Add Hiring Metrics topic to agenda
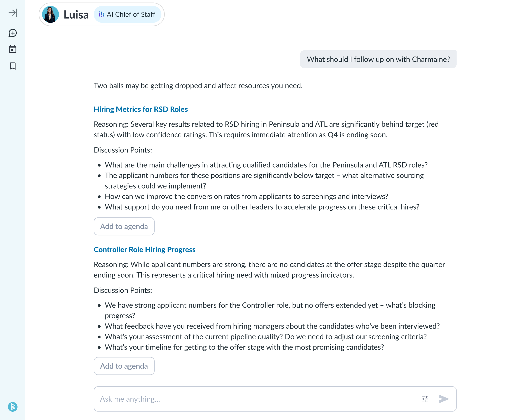The image size is (525, 420). [x=124, y=226]
